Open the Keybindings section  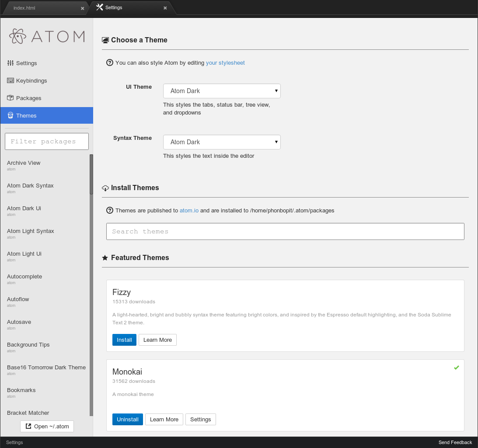tap(47, 80)
